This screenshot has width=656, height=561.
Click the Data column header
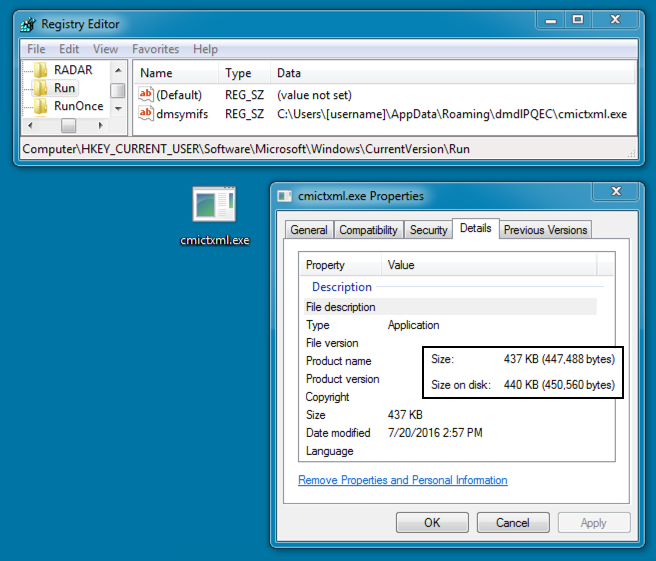[289, 73]
